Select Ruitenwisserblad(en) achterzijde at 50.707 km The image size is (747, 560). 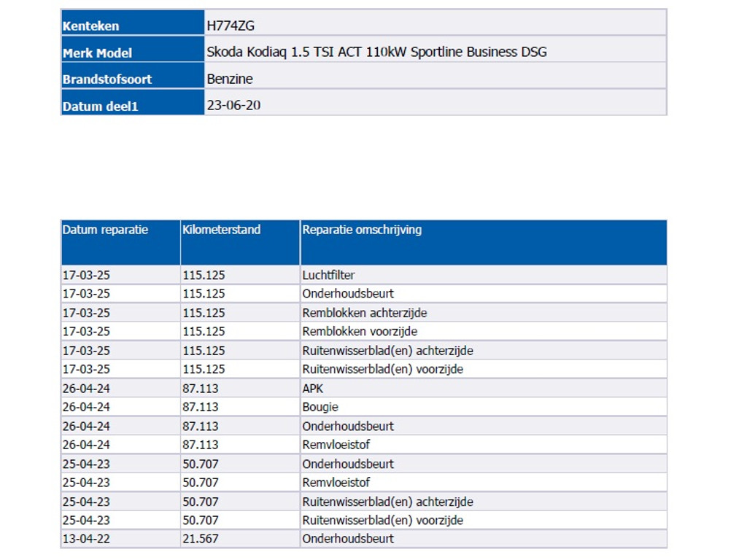[x=388, y=502]
